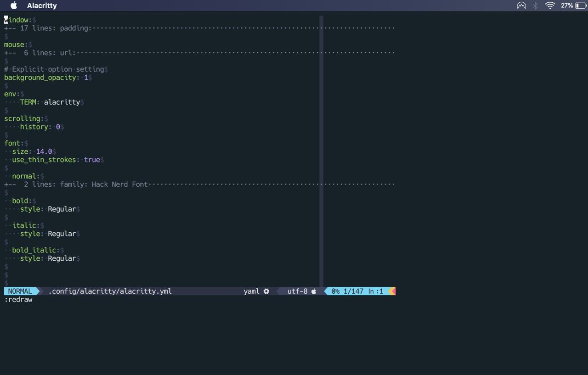Click the yaml filetype label
Image resolution: width=588 pixels, height=375 pixels.
point(251,291)
